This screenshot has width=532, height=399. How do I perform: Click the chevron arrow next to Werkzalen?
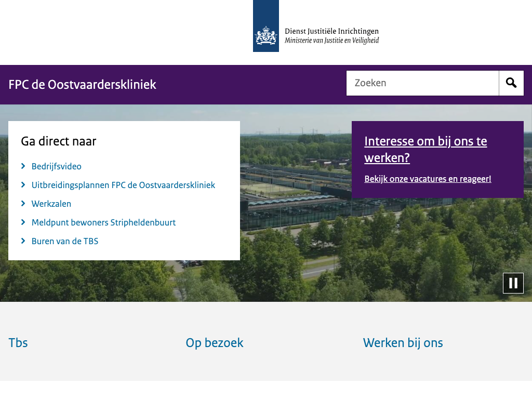tap(23, 204)
